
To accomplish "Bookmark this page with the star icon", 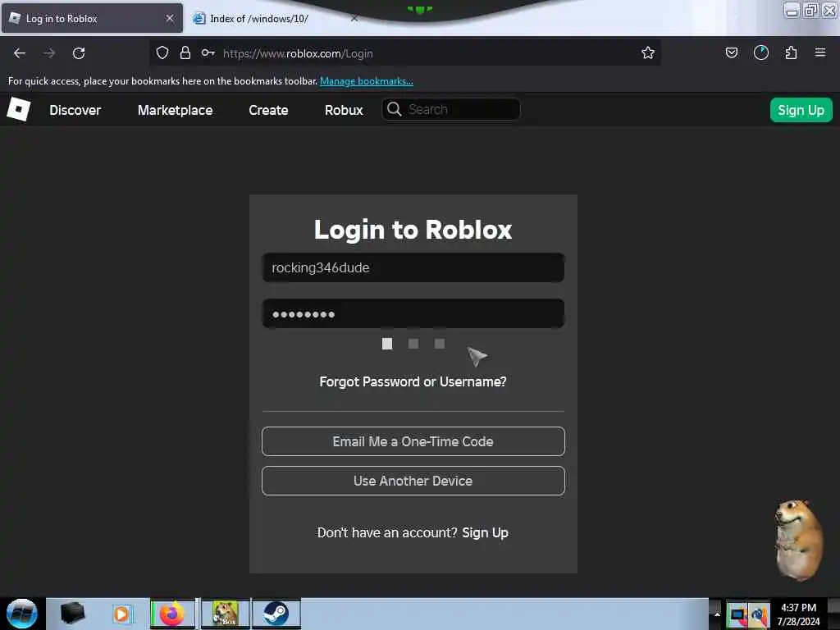I will pos(648,52).
